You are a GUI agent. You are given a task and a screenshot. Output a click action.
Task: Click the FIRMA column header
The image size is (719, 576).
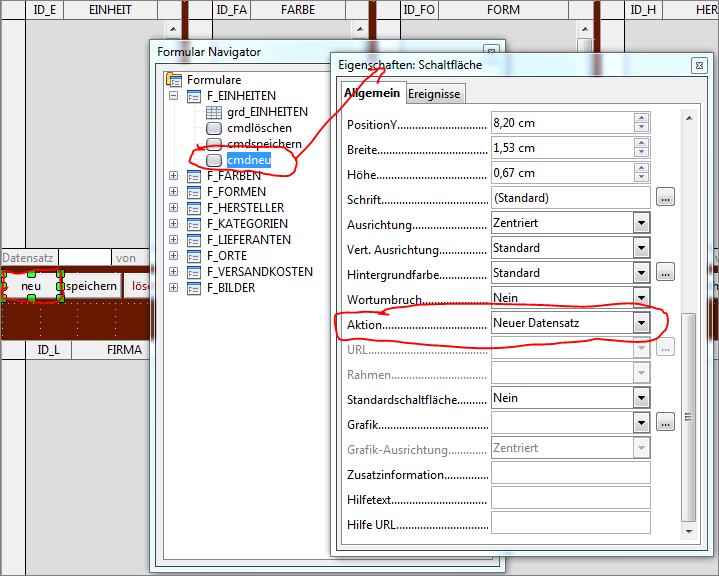coord(124,350)
